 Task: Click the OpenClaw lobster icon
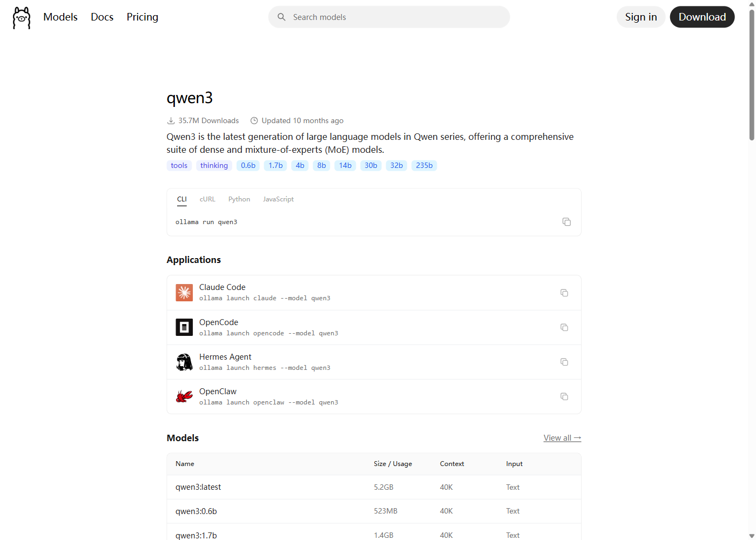(x=184, y=396)
